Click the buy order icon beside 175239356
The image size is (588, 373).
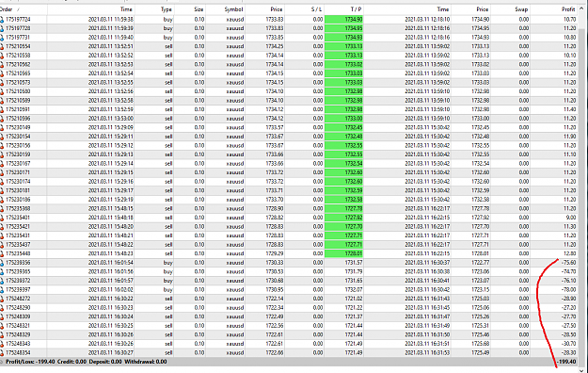pos(2,263)
